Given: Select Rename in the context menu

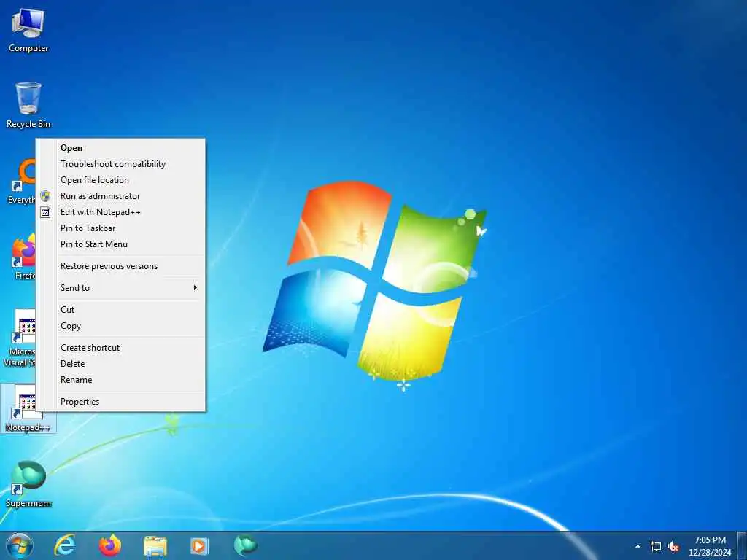Looking at the screenshot, I should (x=121, y=380).
